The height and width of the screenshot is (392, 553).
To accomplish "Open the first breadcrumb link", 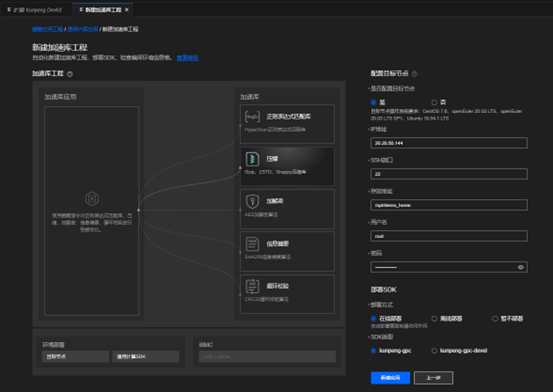I will [48, 29].
